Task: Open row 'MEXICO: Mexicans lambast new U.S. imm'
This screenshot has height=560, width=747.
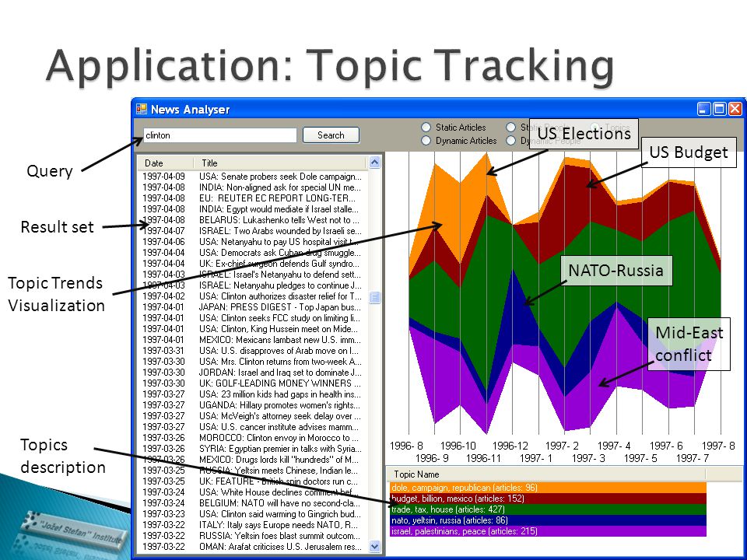Action: [x=252, y=340]
